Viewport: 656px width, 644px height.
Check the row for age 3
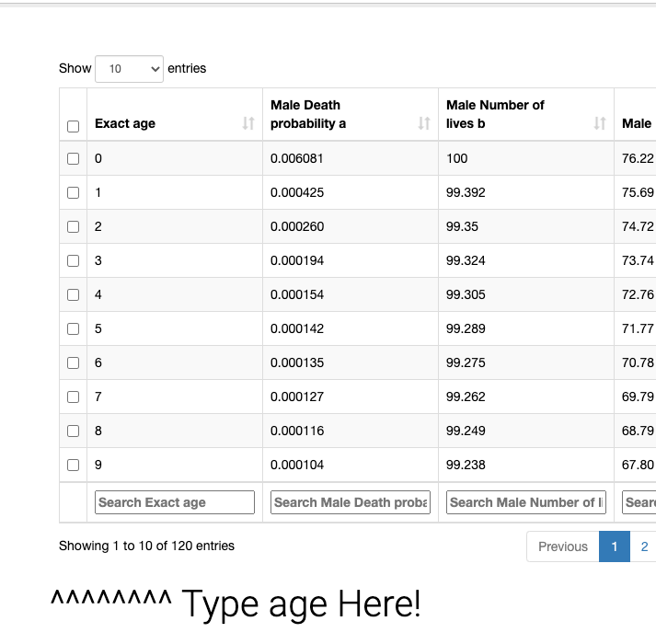point(74,260)
